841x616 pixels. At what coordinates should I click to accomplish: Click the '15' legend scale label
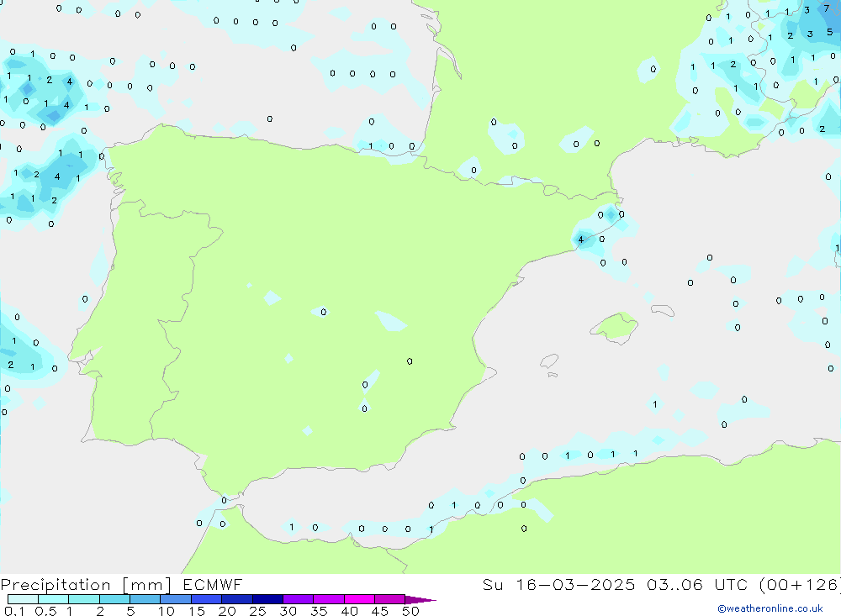pos(197,611)
